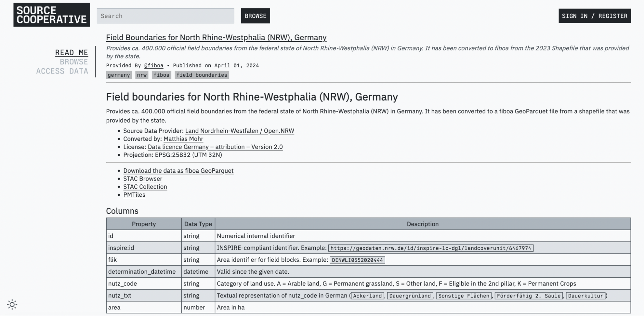This screenshot has width=644, height=316.
Task: View the Data licence Germany attribution link
Action: pyautogui.click(x=215, y=147)
